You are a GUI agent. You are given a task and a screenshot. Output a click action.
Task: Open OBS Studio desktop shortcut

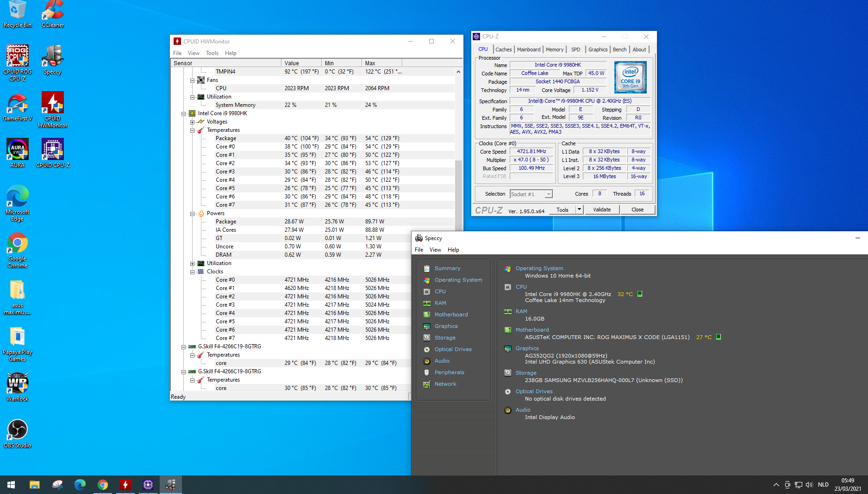(x=18, y=434)
